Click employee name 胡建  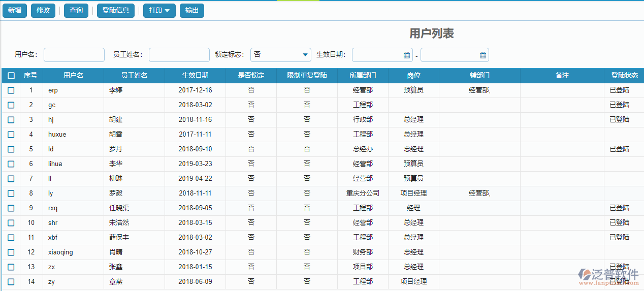[116, 120]
